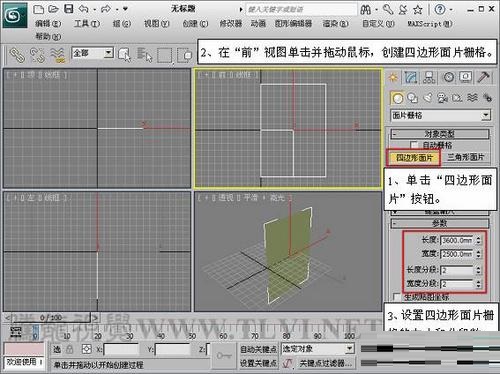This screenshot has height=374, width=500.
Task: Open the undo history dropdown arrow
Action: (x=95, y=10)
